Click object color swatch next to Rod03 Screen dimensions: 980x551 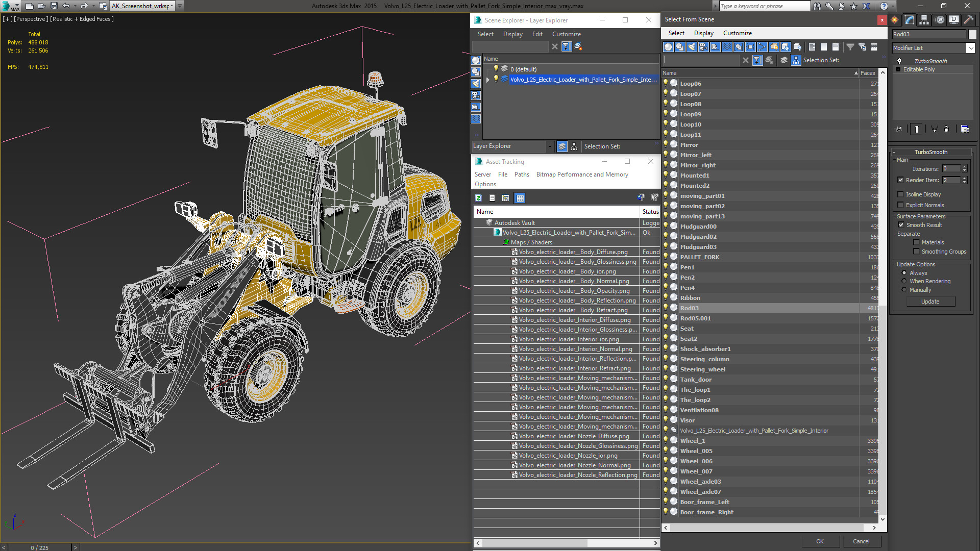[972, 34]
